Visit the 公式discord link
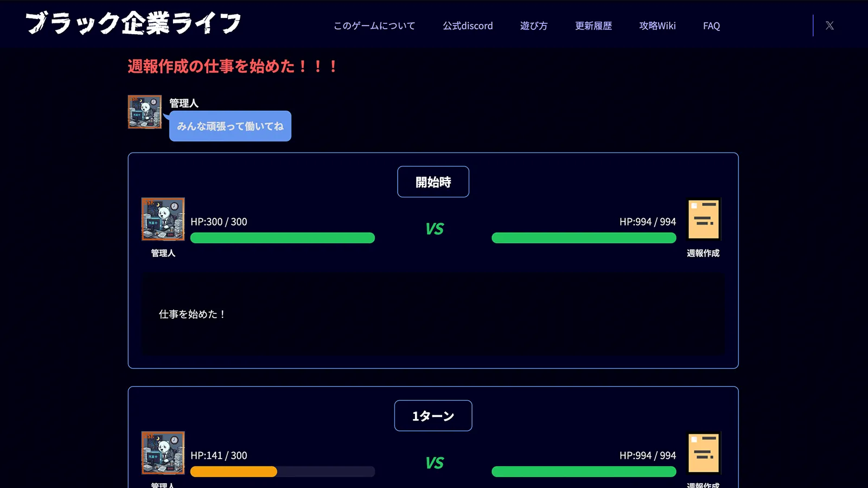The width and height of the screenshot is (868, 488). (x=467, y=25)
